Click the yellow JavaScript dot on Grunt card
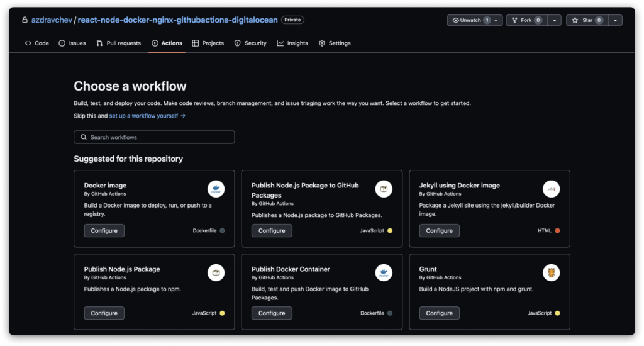 click(x=557, y=313)
